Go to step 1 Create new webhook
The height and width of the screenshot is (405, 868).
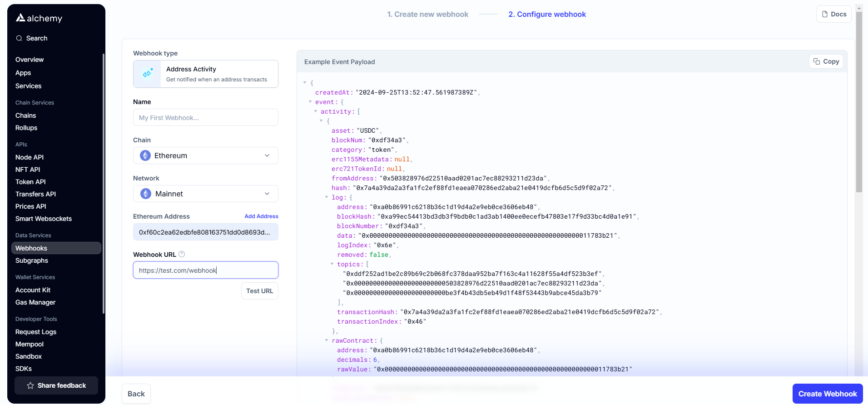coord(427,14)
